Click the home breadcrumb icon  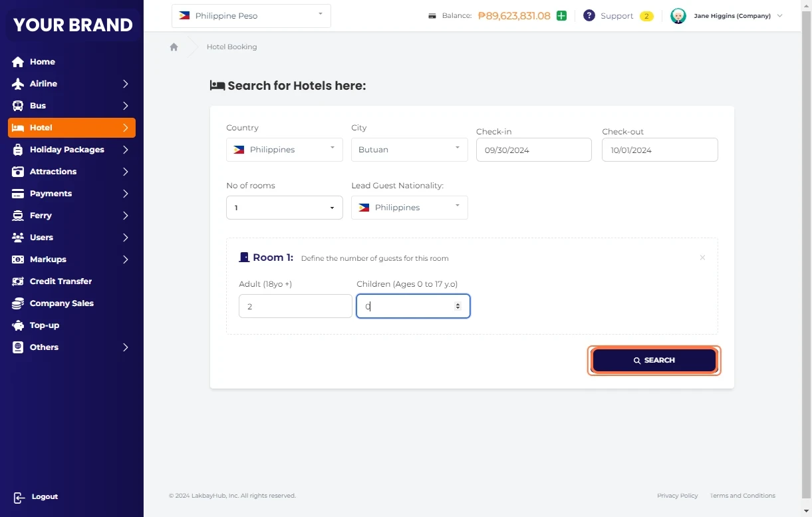click(174, 47)
